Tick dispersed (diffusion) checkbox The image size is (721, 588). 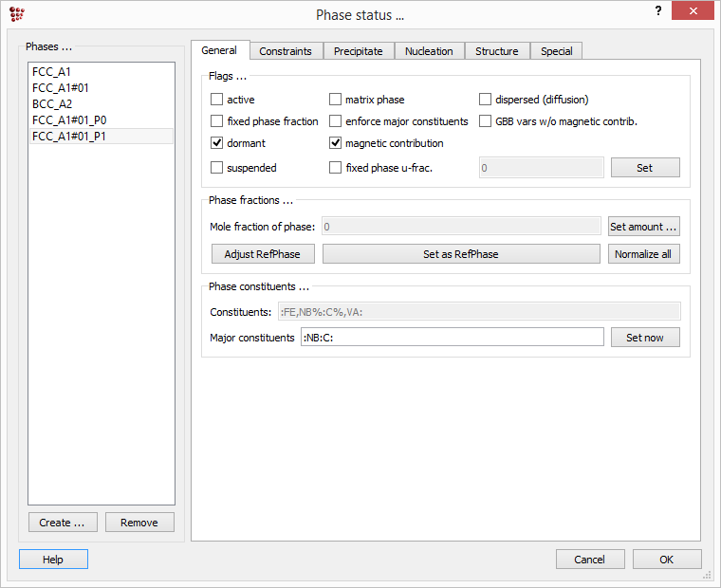[x=486, y=100]
